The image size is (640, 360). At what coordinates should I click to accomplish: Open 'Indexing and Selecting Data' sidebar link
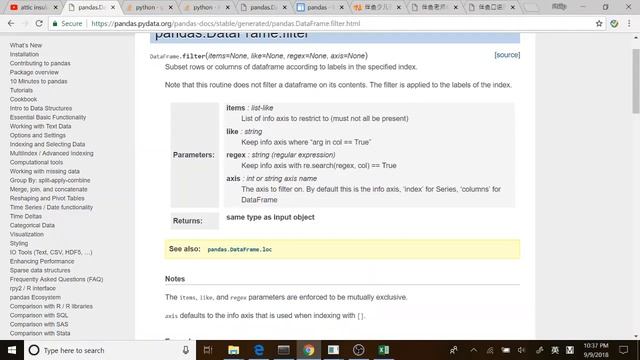(47, 144)
